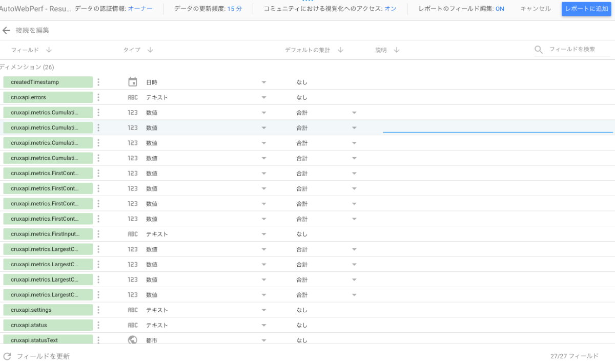
Task: Open the type dropdown for cruxapi.statusText
Action: click(264, 340)
